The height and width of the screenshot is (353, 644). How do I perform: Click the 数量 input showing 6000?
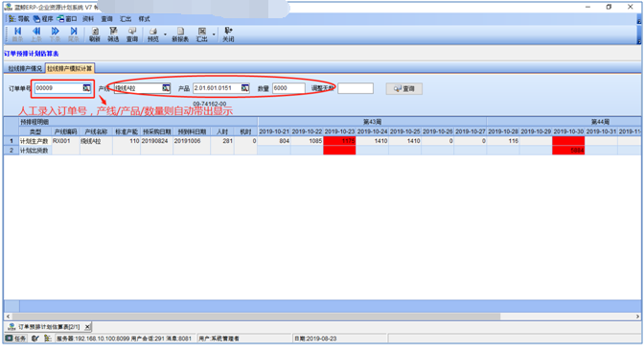click(x=288, y=88)
